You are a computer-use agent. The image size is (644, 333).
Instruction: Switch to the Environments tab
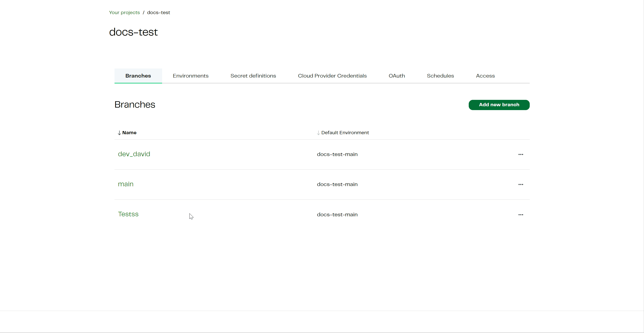191,76
